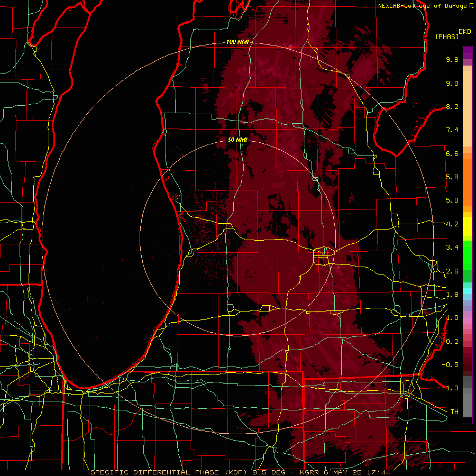Viewport: 476px width, 476px height.
Task: Pick the pink segment of the color bar
Action: [x=467, y=321]
